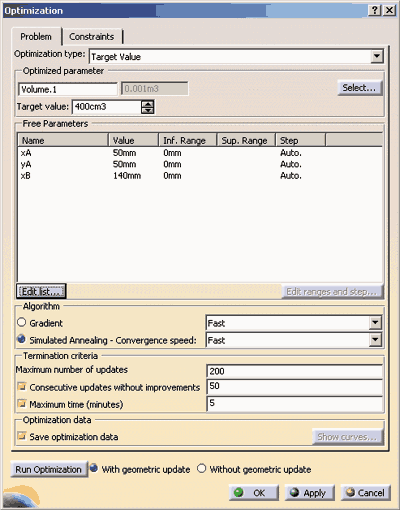Enable Save optimization data checkbox
The width and height of the screenshot is (400, 510).
[x=22, y=436]
